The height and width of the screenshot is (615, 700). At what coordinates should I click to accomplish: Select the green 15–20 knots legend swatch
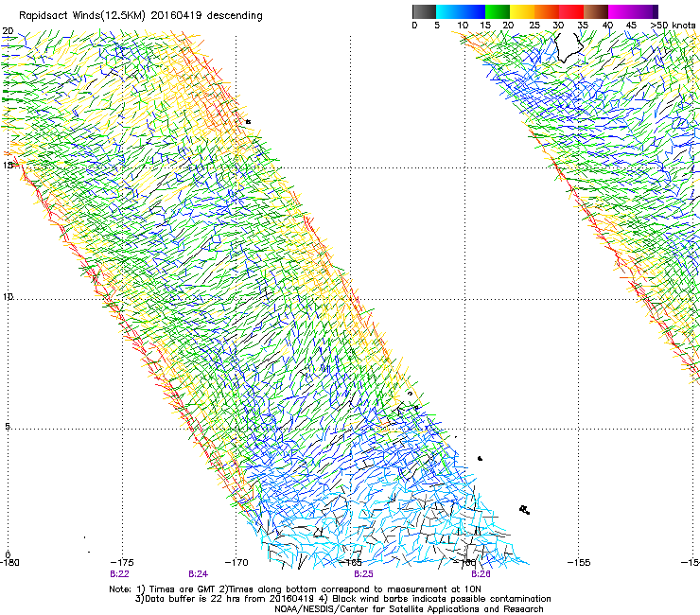point(498,11)
